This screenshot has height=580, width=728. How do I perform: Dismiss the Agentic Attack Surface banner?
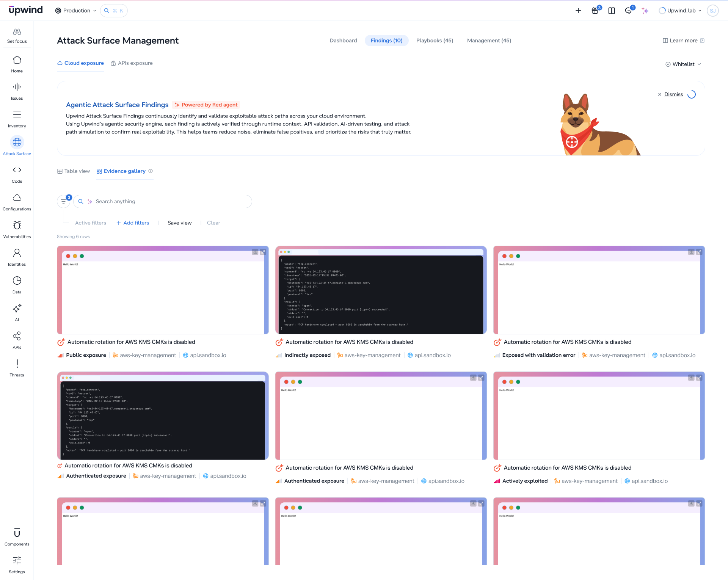pos(670,94)
